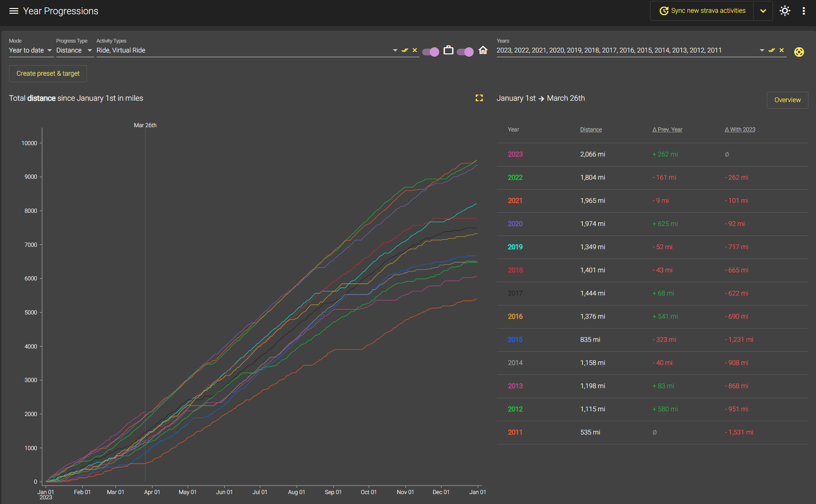The image size is (816, 504).
Task: Expand the sync options chevron dropdown
Action: pos(763,11)
